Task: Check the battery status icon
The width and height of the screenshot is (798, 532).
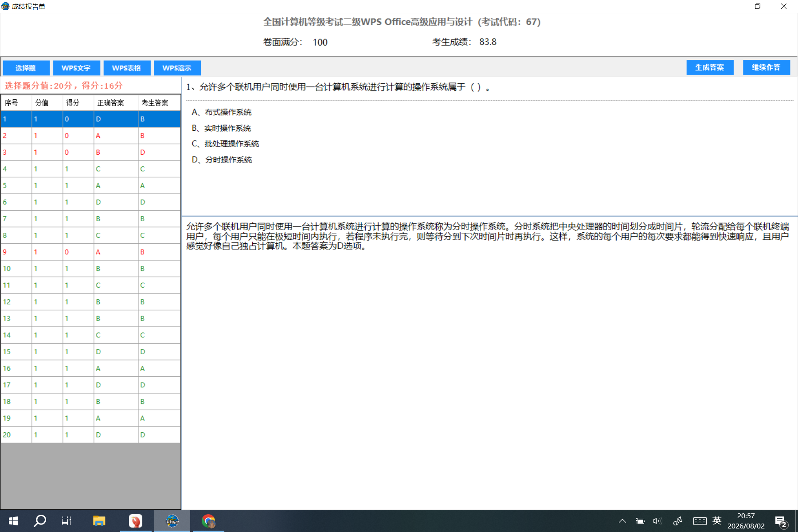Action: click(640, 521)
